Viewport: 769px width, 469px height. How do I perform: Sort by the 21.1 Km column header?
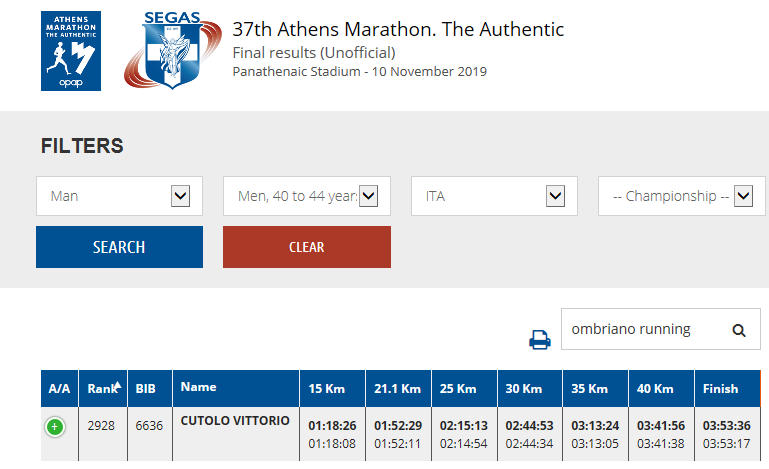tap(398, 389)
